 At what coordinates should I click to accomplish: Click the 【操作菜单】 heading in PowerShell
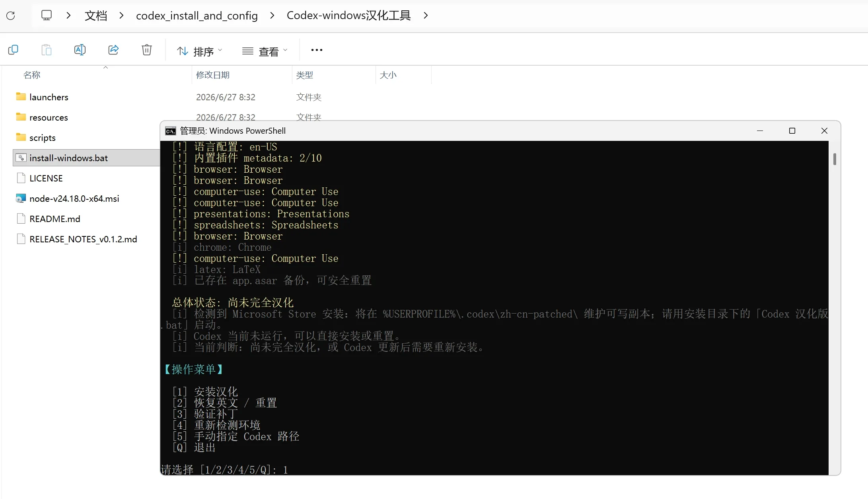click(193, 369)
